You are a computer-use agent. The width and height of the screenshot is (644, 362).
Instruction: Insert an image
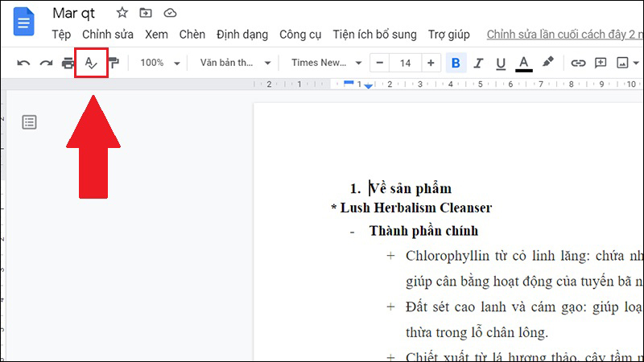point(622,63)
